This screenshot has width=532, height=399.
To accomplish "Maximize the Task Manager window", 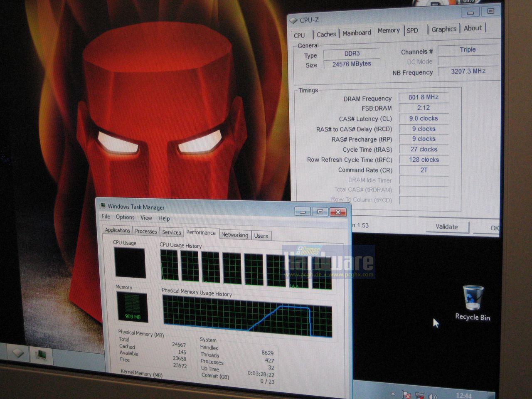I will [320, 212].
